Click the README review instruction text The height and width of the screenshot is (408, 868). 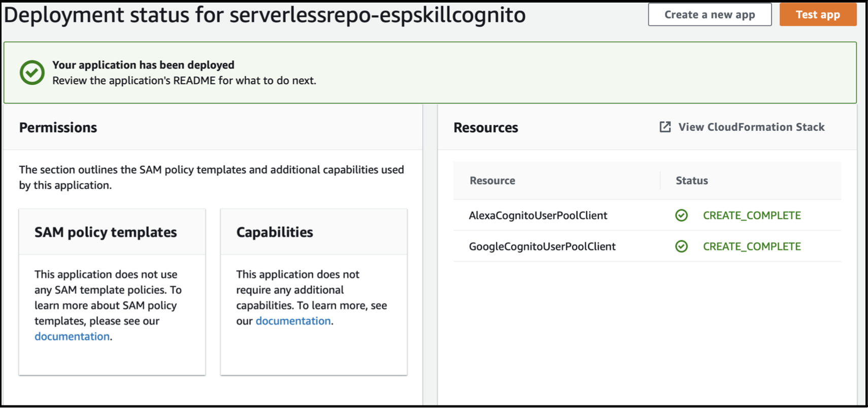(184, 81)
